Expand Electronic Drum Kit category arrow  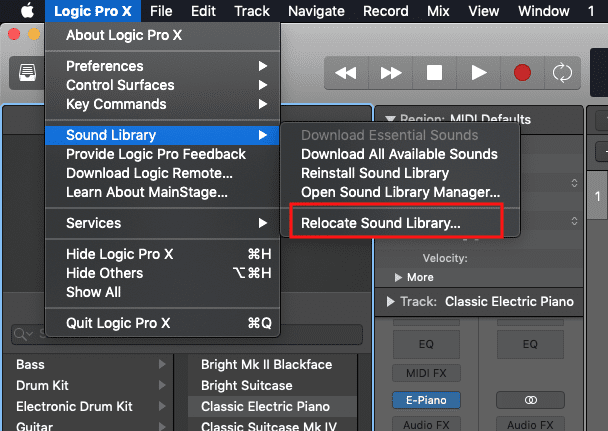point(162,406)
